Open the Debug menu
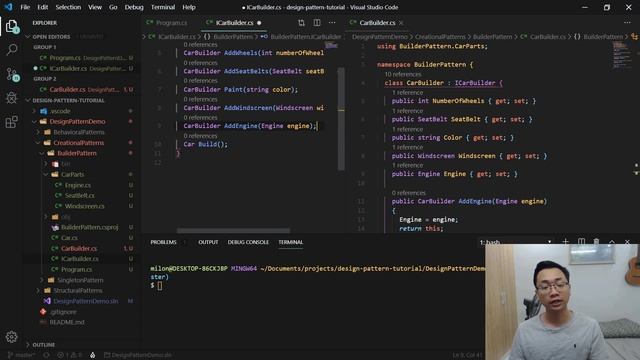 point(134,7)
